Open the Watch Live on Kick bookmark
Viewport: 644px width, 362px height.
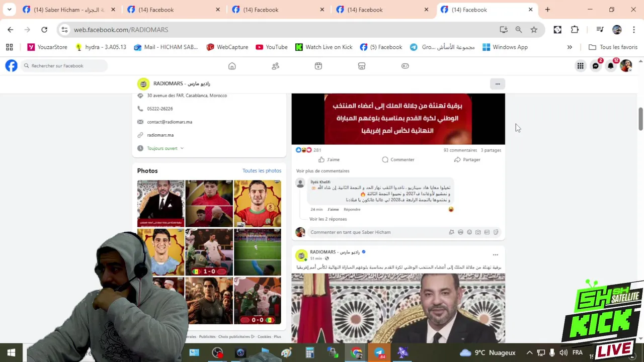point(324,47)
